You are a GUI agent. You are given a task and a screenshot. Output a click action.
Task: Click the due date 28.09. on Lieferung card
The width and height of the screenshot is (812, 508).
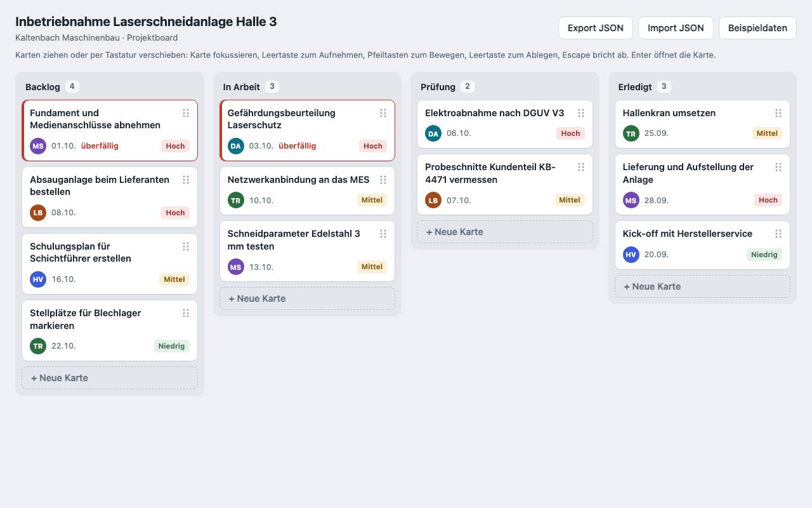(656, 200)
